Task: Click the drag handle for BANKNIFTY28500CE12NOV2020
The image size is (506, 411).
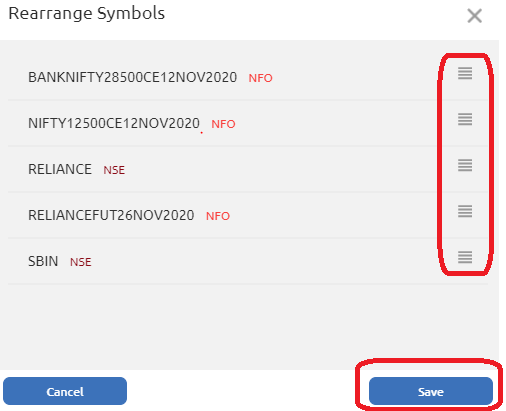Action: [465, 73]
